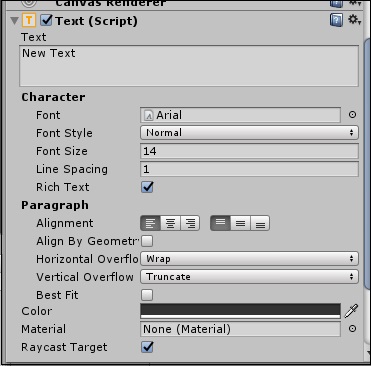Disable the Text (Script) component checkbox

[x=46, y=21]
